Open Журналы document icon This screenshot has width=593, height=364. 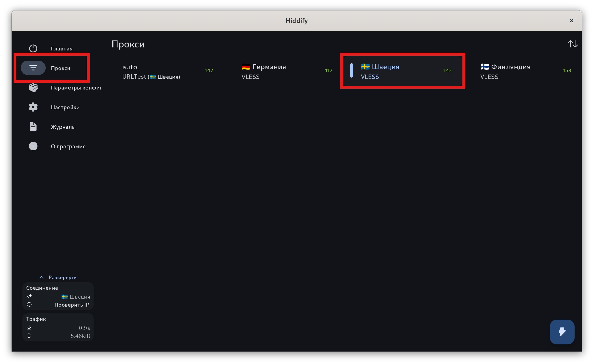tap(33, 126)
